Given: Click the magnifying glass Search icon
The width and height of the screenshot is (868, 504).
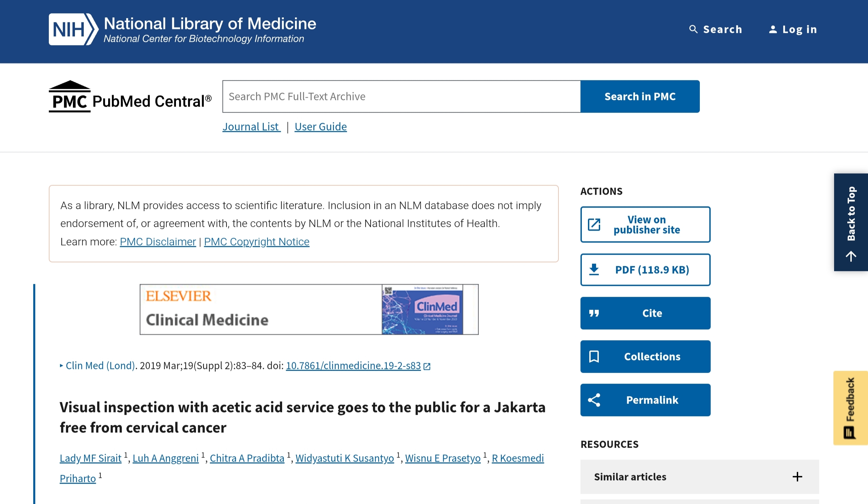Looking at the screenshot, I should tap(693, 29).
